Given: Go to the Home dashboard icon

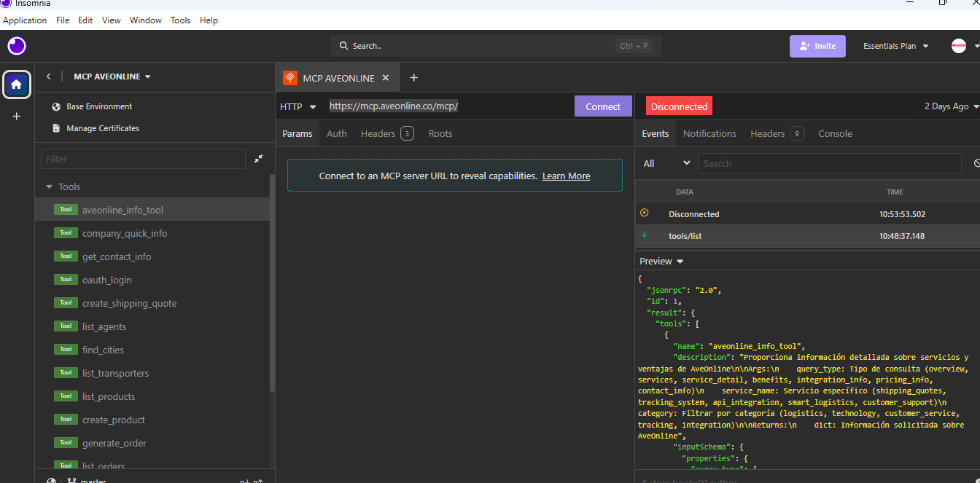Looking at the screenshot, I should click(17, 85).
